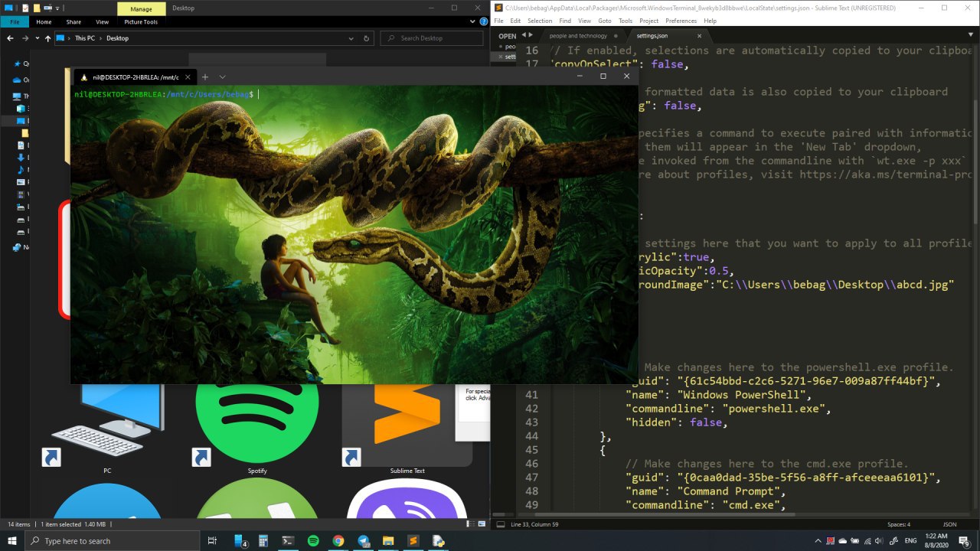This screenshot has width=980, height=551.
Task: Open Spotify from the taskbar
Action: point(313,540)
